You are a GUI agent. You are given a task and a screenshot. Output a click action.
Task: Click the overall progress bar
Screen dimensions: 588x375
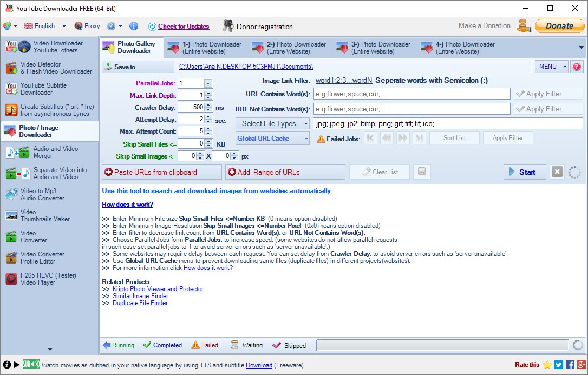pyautogui.click(x=442, y=345)
